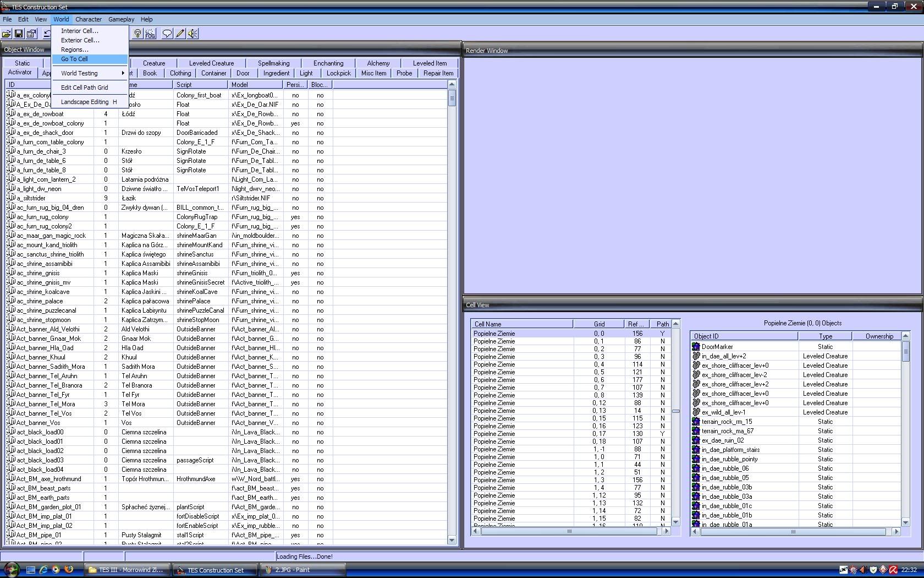
Task: Open the File menu
Action: (7, 19)
